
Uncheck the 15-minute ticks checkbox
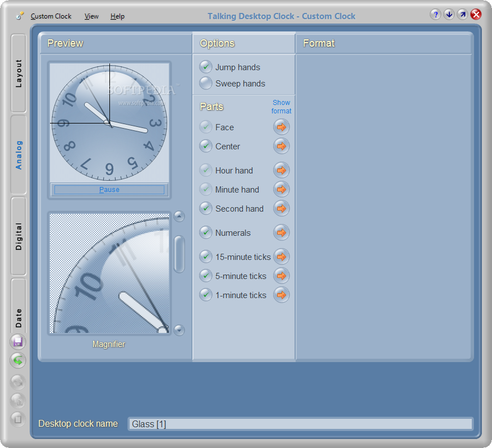pyautogui.click(x=206, y=257)
